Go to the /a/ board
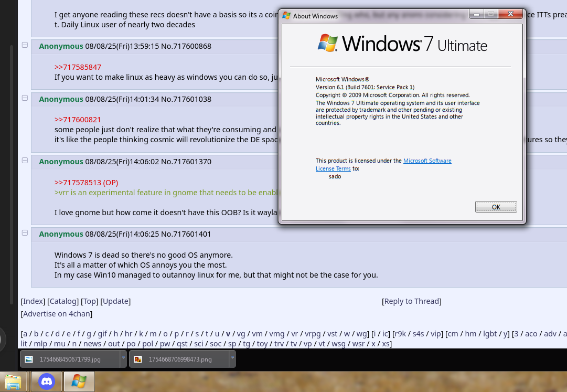Image resolution: width=567 pixels, height=392 pixels. 25,334
